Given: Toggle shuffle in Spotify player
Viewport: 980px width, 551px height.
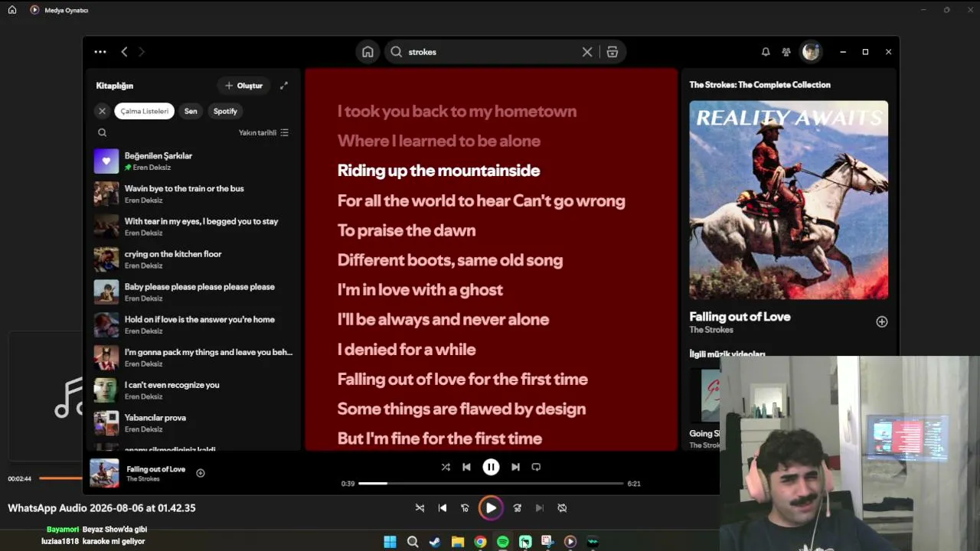Looking at the screenshot, I should pyautogui.click(x=446, y=467).
